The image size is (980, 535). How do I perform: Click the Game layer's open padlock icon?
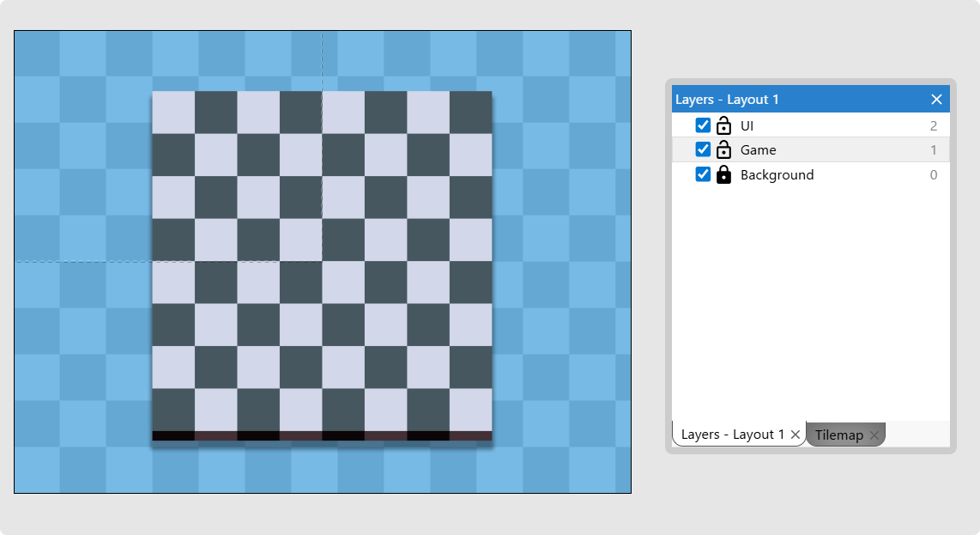pyautogui.click(x=723, y=149)
